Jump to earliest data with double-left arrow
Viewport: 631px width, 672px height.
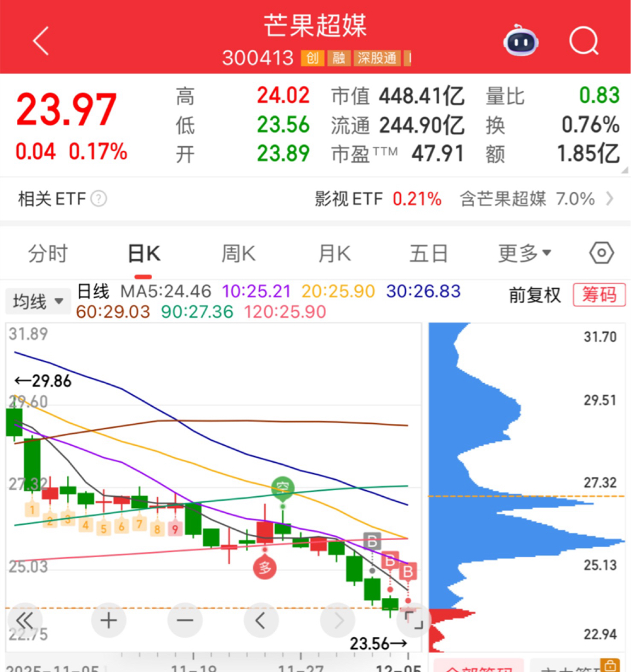pyautogui.click(x=24, y=620)
